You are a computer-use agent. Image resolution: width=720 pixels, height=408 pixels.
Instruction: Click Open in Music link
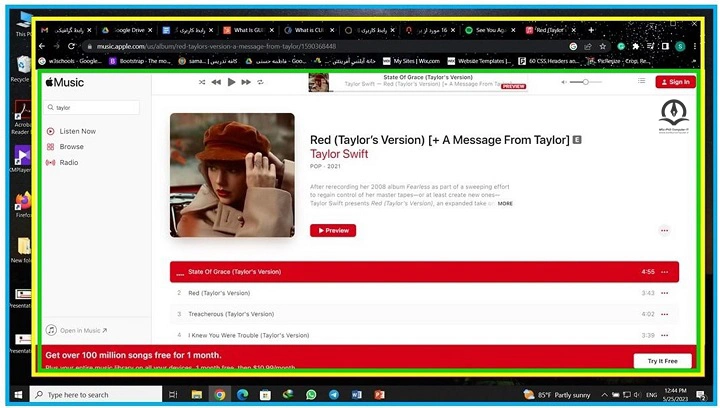tap(77, 330)
